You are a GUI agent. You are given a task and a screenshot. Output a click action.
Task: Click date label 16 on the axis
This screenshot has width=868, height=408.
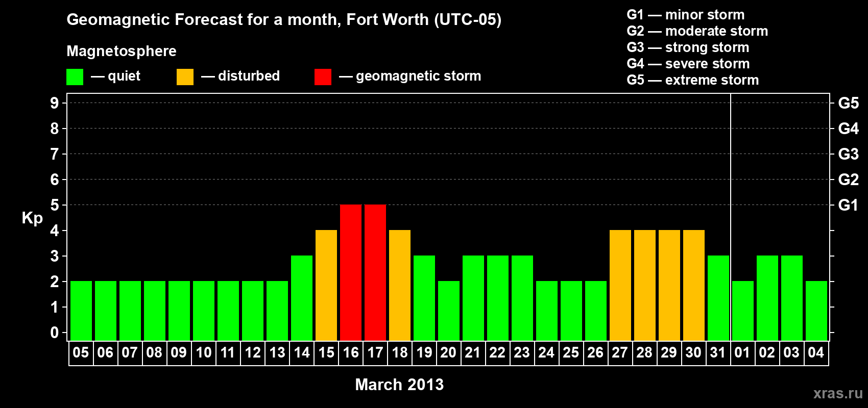click(x=350, y=352)
